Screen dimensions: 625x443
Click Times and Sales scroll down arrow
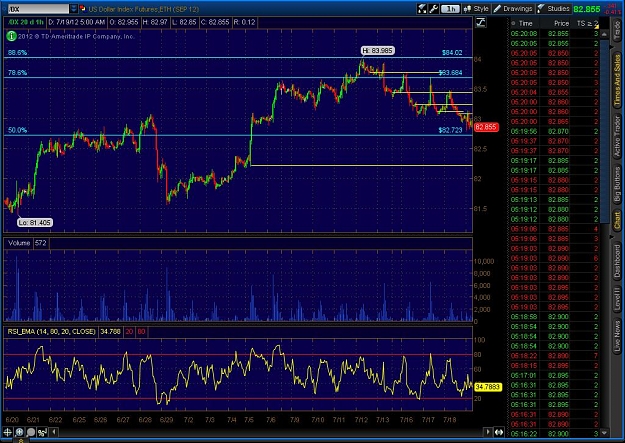tap(604, 432)
